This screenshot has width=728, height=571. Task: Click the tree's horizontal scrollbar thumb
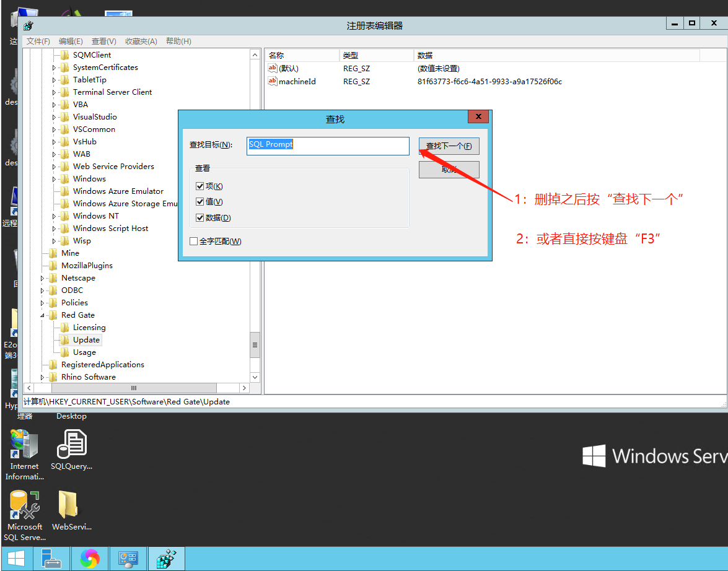134,388
